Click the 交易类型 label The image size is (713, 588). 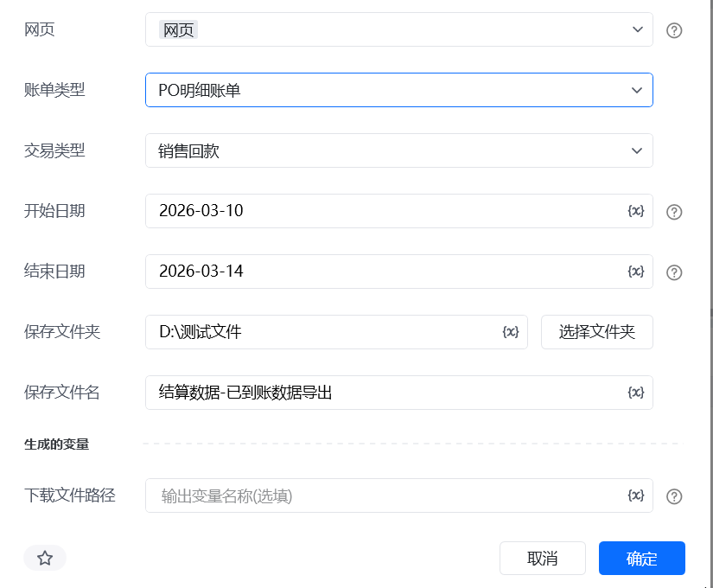54,150
